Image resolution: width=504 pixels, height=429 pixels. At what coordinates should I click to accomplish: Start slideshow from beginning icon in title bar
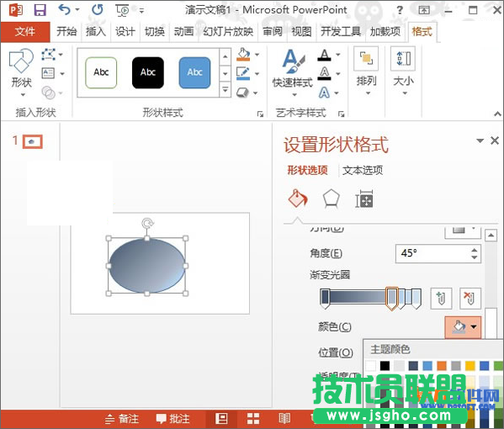tap(122, 11)
